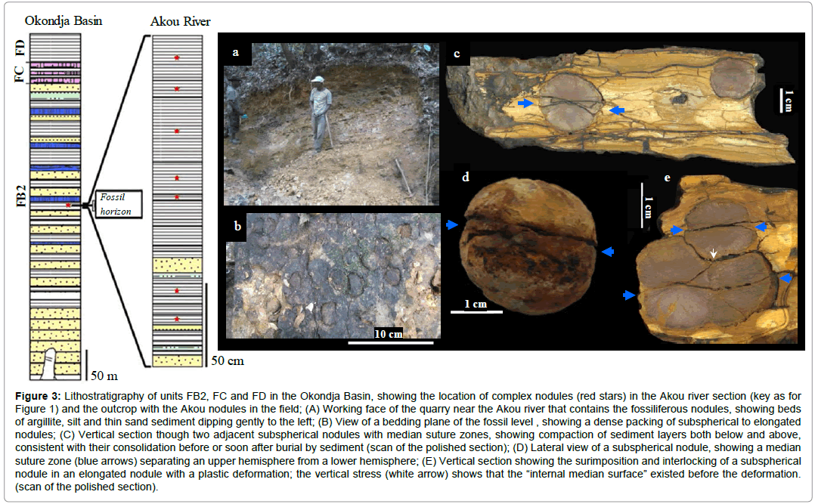Click the 'Okondja Basin' column heading

tap(64, 20)
